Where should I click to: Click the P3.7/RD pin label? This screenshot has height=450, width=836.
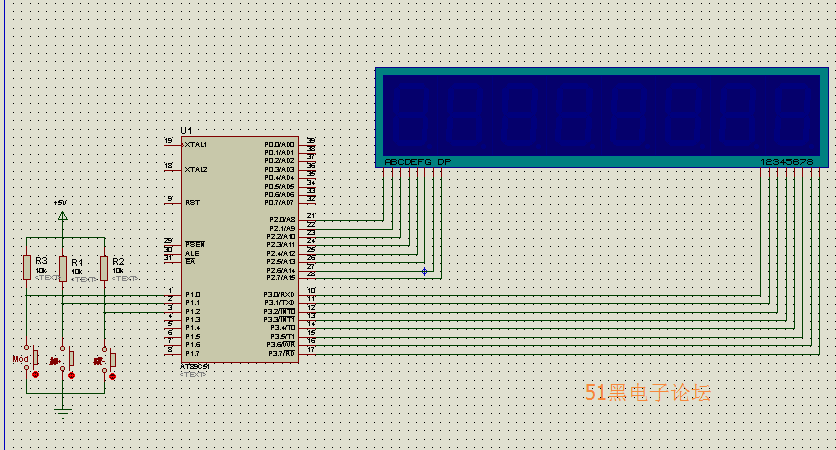[x=282, y=353]
